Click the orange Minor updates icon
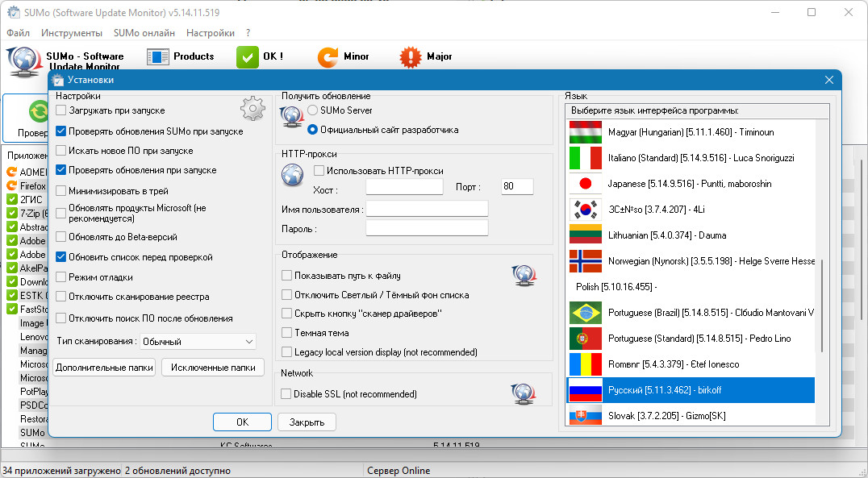868x478 pixels. pos(328,56)
